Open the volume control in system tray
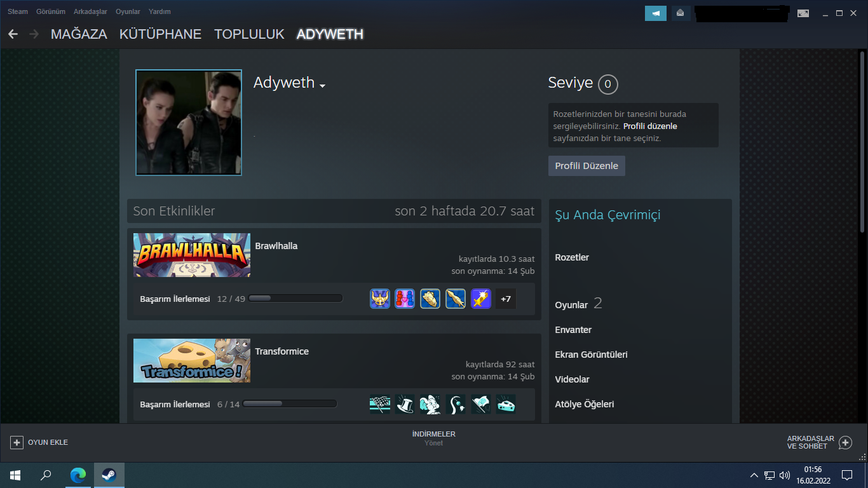This screenshot has height=488, width=868. [785, 475]
